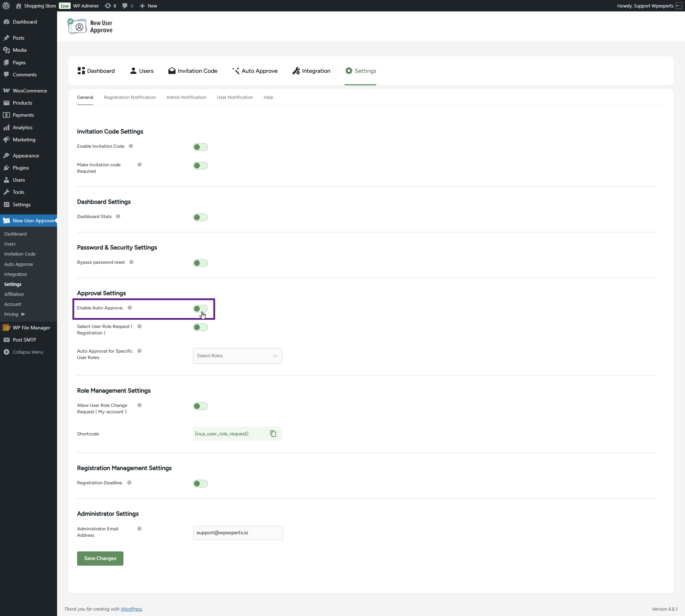Click help icon beside Bypass password reset
Screen dimensions: 685x616
[131, 262]
